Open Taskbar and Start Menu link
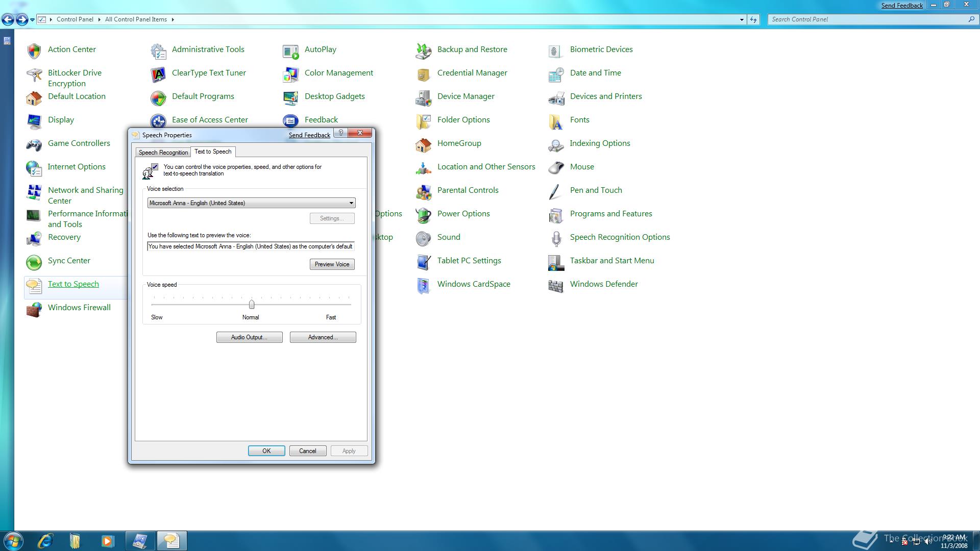The width and height of the screenshot is (980, 551). click(612, 261)
